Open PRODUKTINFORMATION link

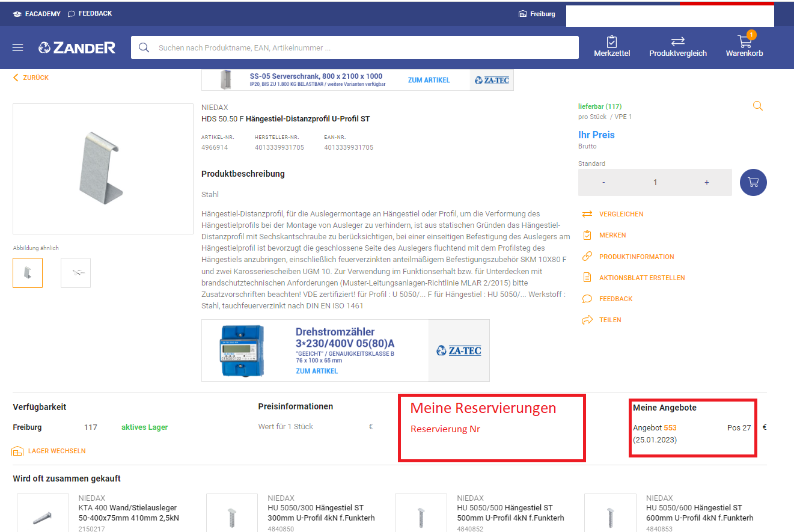[628, 257]
